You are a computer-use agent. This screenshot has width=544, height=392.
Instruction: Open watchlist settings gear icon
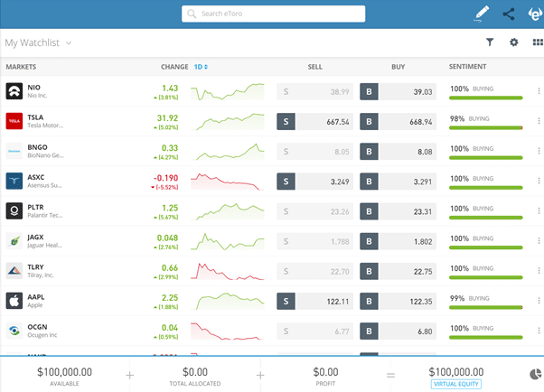(514, 42)
